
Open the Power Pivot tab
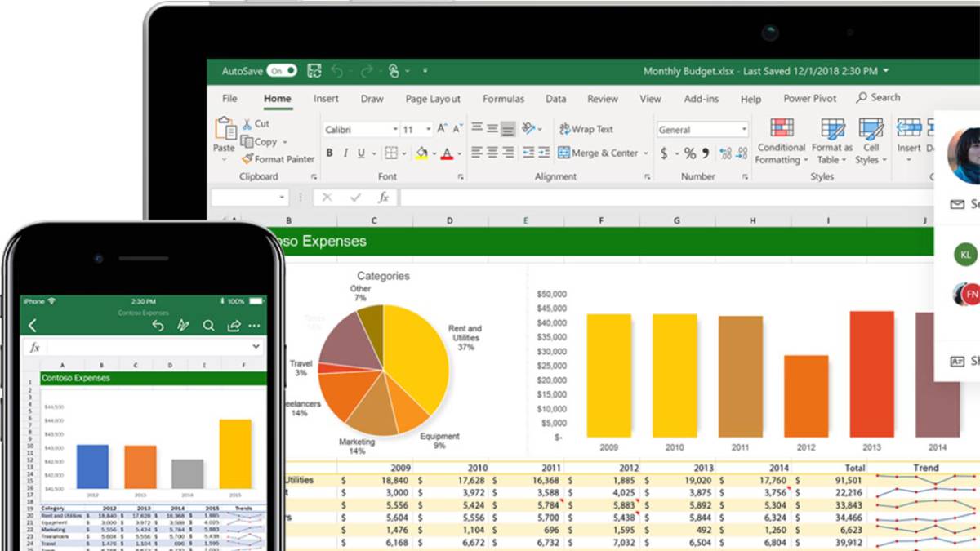(x=810, y=99)
